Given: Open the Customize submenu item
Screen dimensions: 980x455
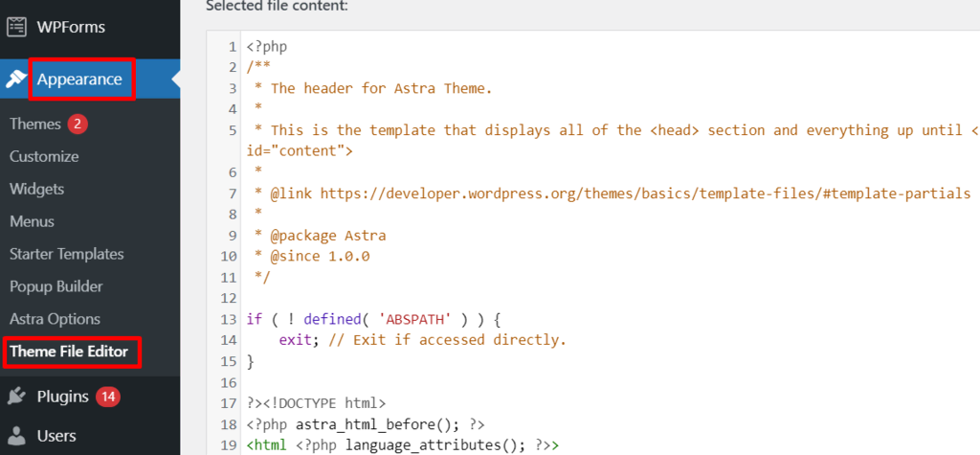Looking at the screenshot, I should (x=44, y=156).
